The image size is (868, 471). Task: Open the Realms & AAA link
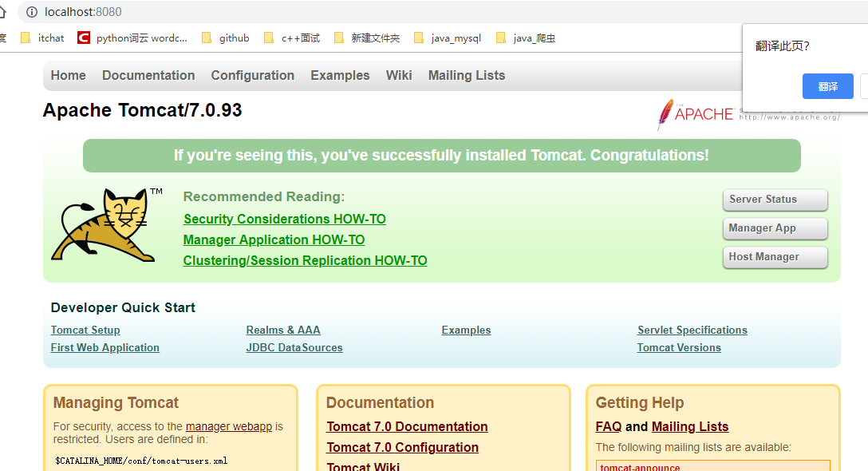click(x=283, y=330)
